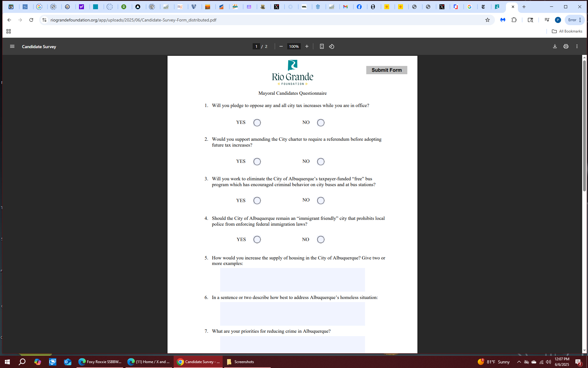Bookmark this page with star icon
Image resolution: width=588 pixels, height=368 pixels.
(487, 20)
